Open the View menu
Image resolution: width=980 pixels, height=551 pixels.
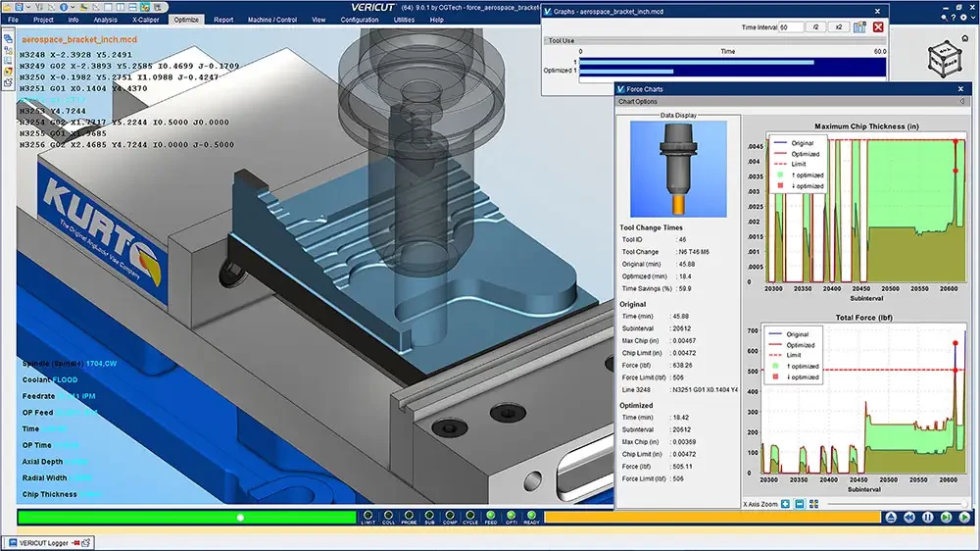click(x=318, y=20)
